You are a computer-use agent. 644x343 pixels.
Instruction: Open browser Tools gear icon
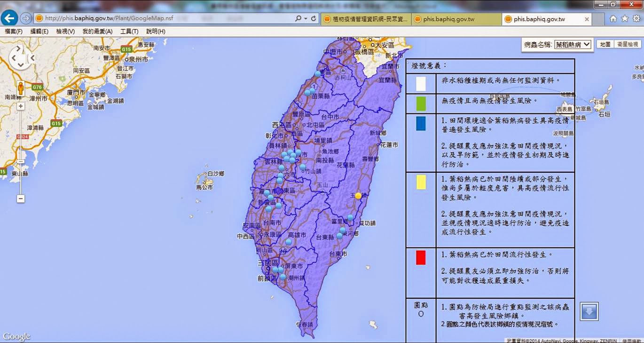click(636, 19)
